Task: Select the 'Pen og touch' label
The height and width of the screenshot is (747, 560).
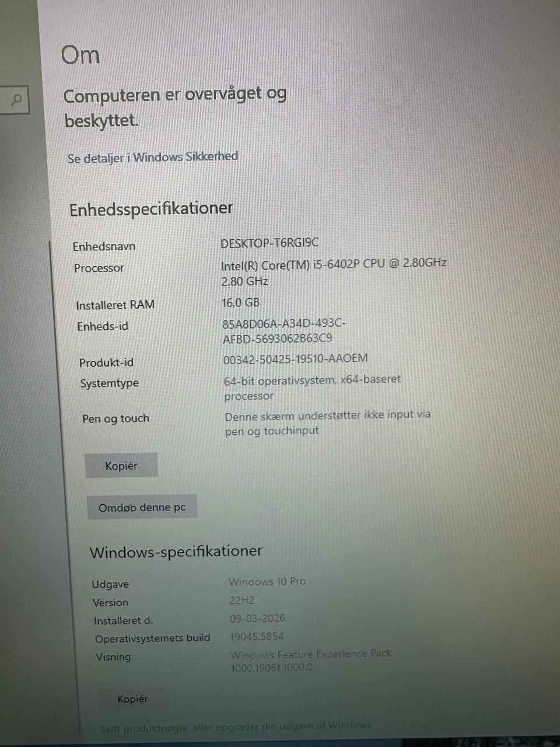Action: [x=116, y=418]
